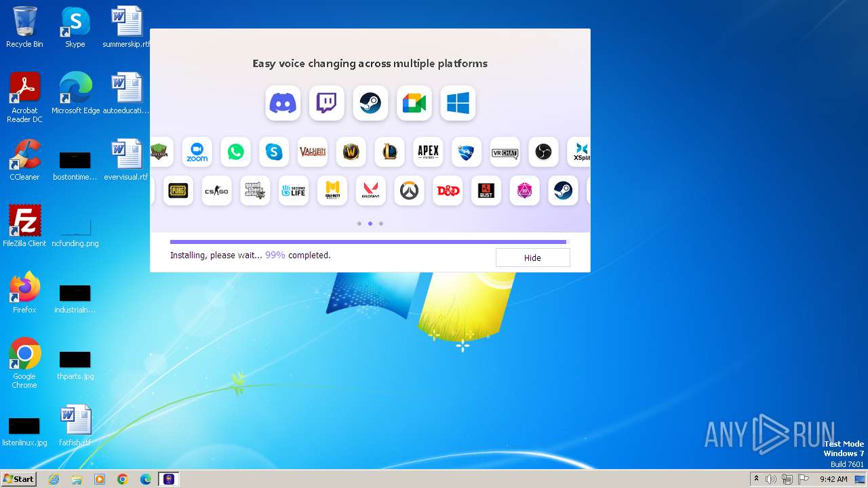Click the pink d20 dice icon

(x=524, y=191)
